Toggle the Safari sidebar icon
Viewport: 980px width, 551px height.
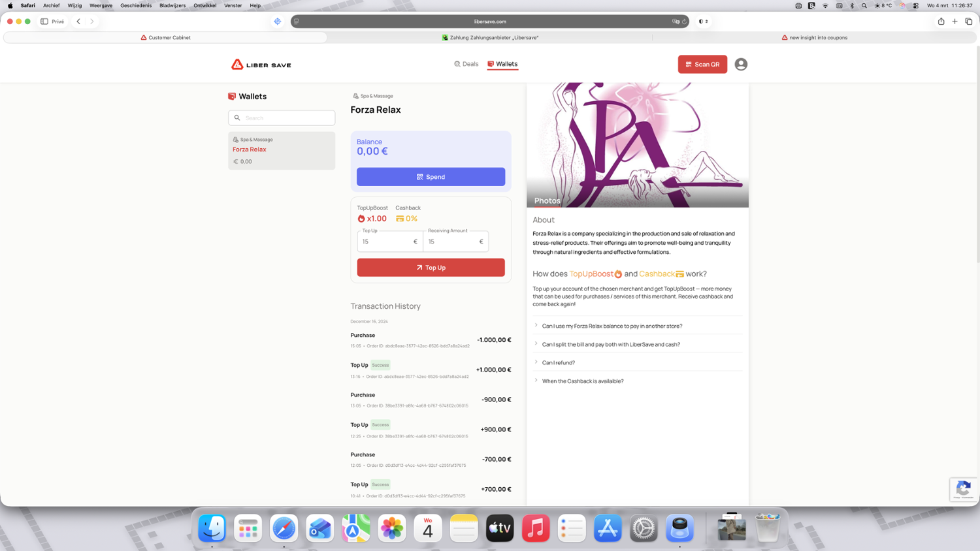coord(44,22)
